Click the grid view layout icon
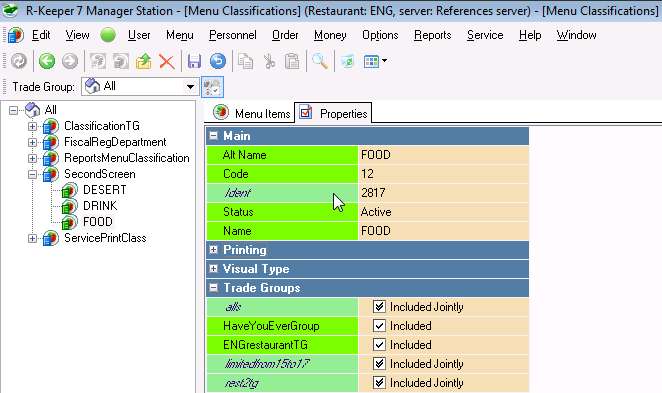This screenshot has height=393, width=662. 371,62
